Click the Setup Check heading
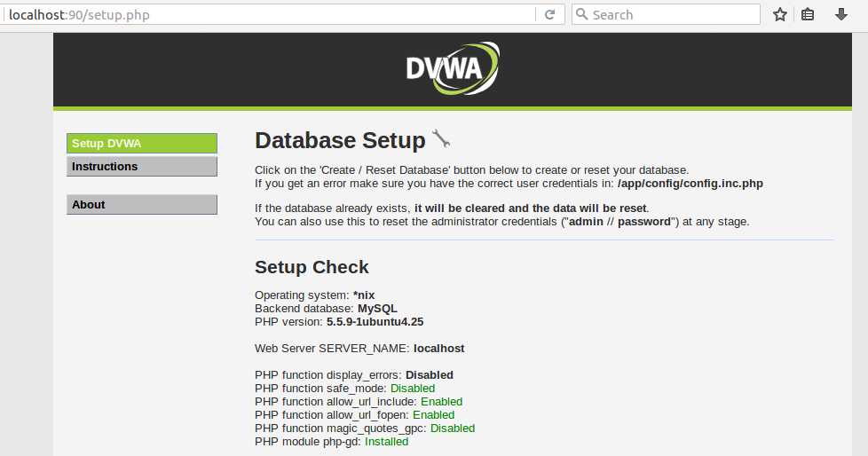Image resolution: width=868 pixels, height=456 pixels. pyautogui.click(x=312, y=267)
